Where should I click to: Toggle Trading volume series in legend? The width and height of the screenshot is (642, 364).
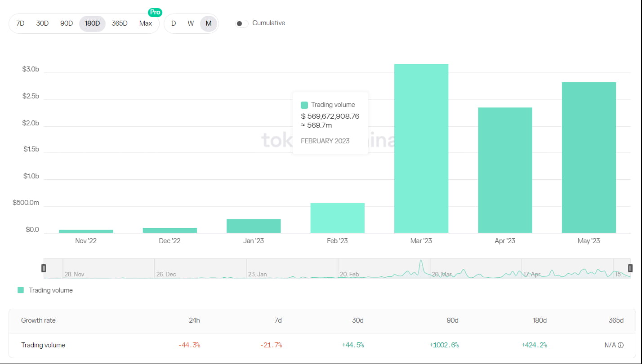pyautogui.click(x=50, y=290)
